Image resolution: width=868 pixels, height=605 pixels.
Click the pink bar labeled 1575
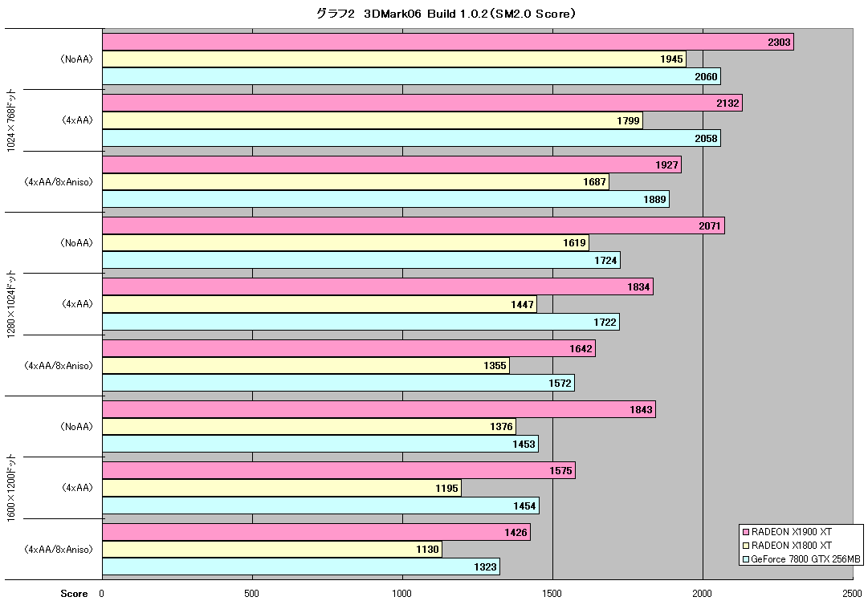coord(339,471)
